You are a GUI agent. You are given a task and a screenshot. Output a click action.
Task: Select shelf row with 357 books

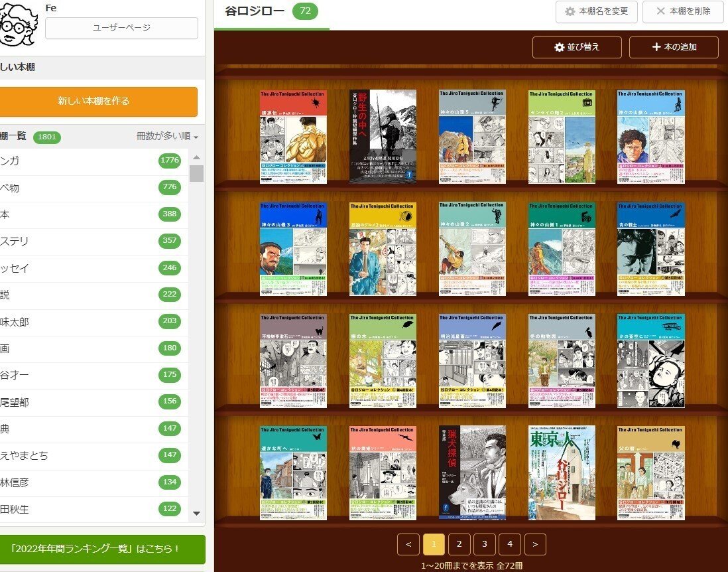[x=94, y=242]
